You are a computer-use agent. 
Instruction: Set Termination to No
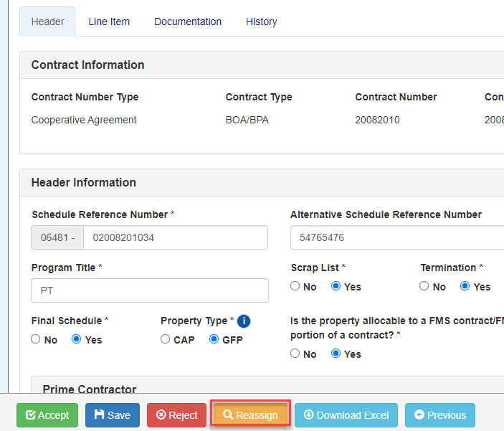click(x=424, y=287)
